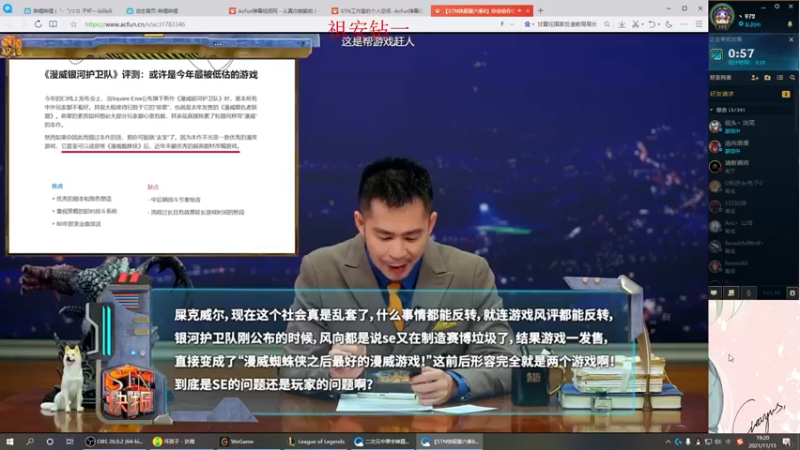Open the scissors screenshot tool
The height and width of the screenshot is (450, 800).
635,24
